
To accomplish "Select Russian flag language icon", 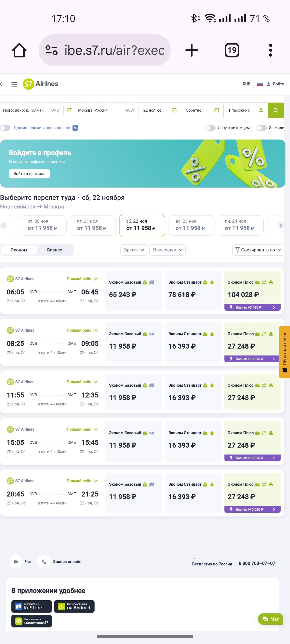I will (x=260, y=84).
